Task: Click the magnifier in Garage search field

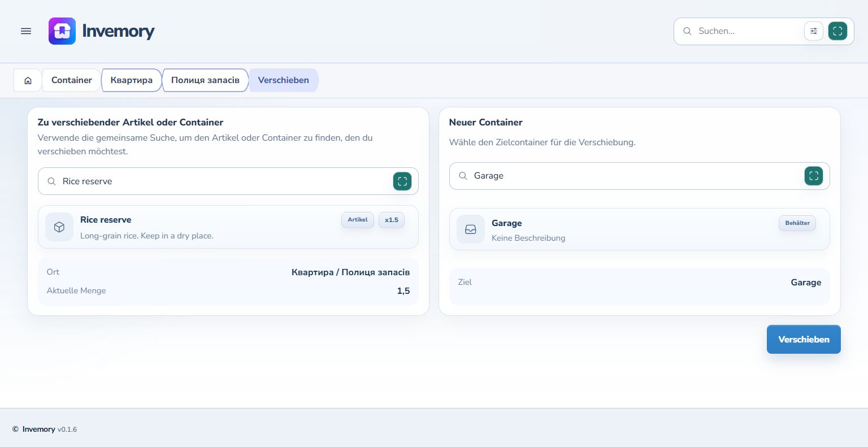Action: tap(463, 176)
